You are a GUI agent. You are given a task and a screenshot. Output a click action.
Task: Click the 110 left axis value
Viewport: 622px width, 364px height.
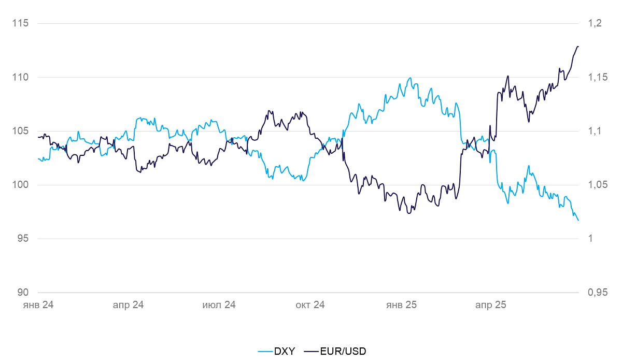(x=21, y=77)
